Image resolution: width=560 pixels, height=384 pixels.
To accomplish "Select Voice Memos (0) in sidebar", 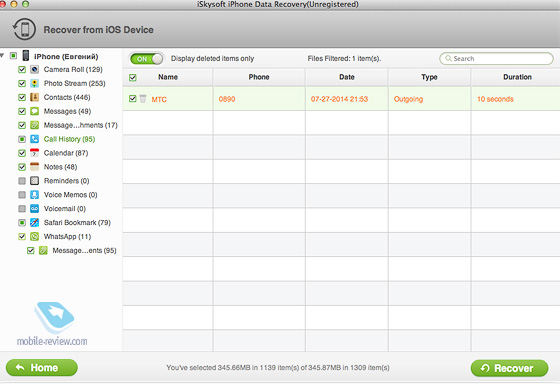I will coord(70,195).
